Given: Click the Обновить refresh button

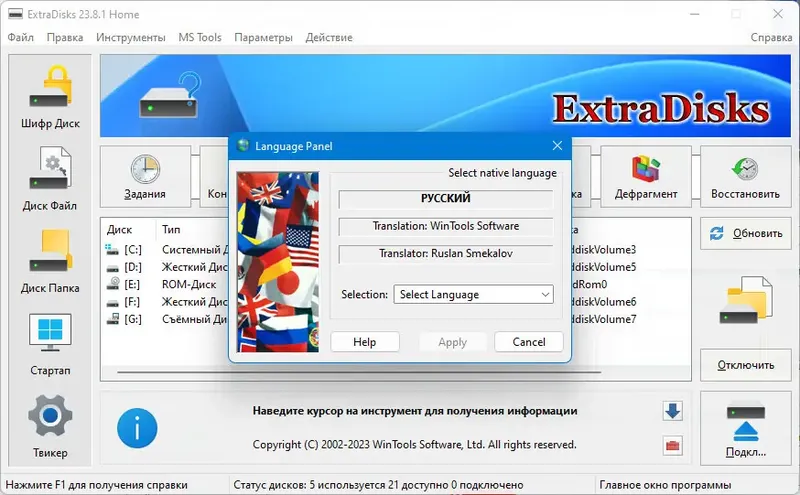Looking at the screenshot, I should point(745,233).
